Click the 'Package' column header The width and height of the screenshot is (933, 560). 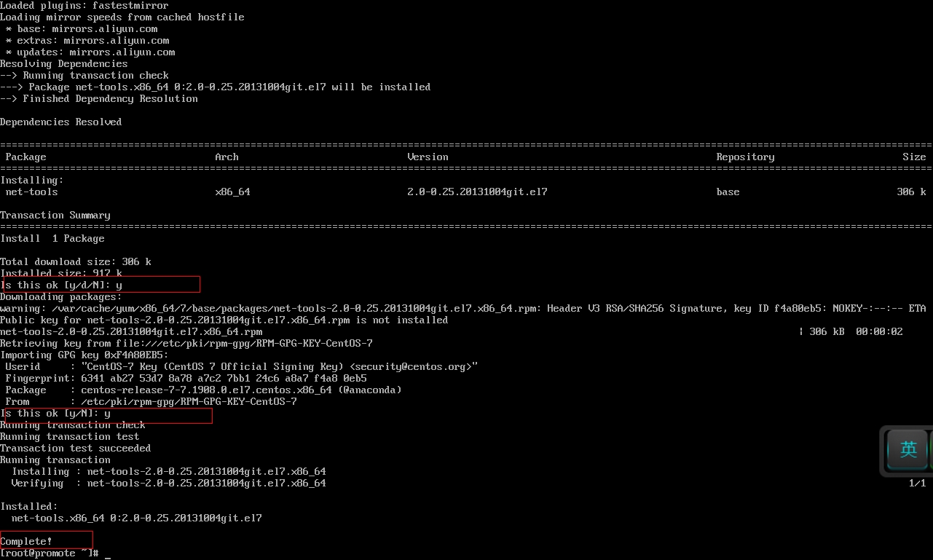click(26, 157)
